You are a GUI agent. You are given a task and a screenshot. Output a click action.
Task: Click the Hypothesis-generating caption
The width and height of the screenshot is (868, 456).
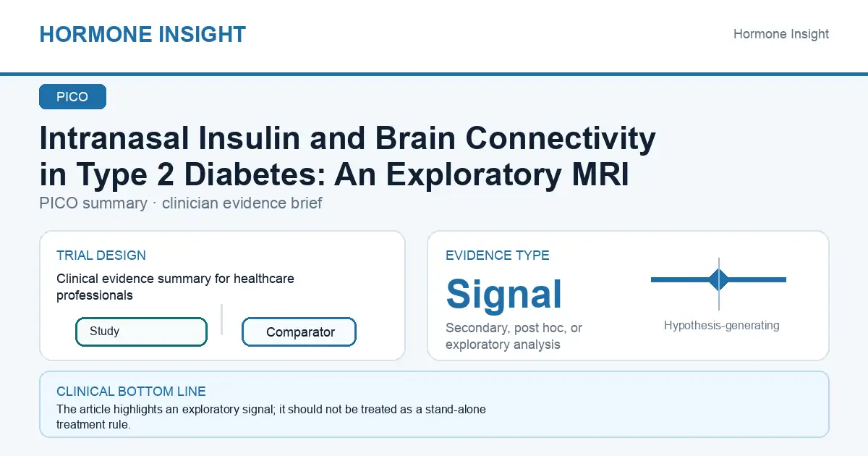722,326
